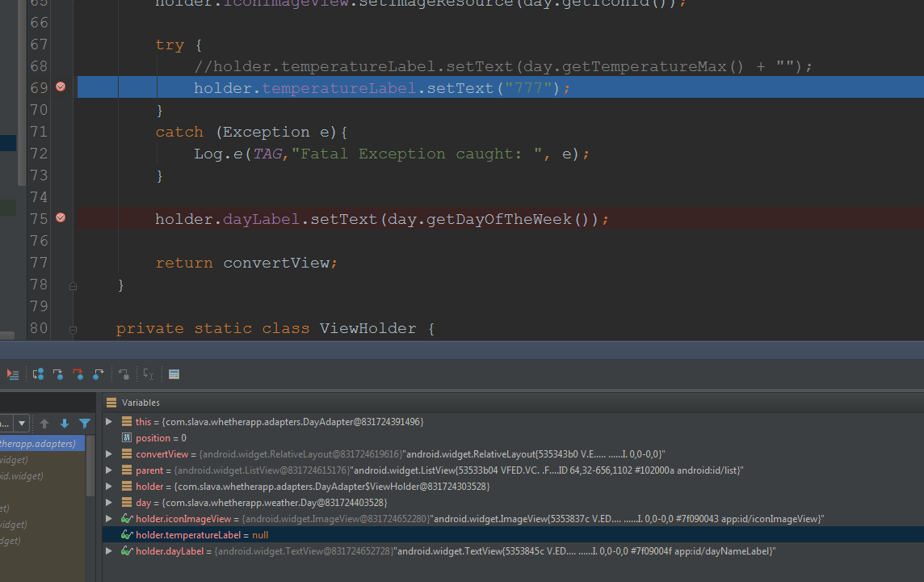This screenshot has height=582, width=924.
Task: Click the frames filter funnel icon
Action: [x=84, y=424]
